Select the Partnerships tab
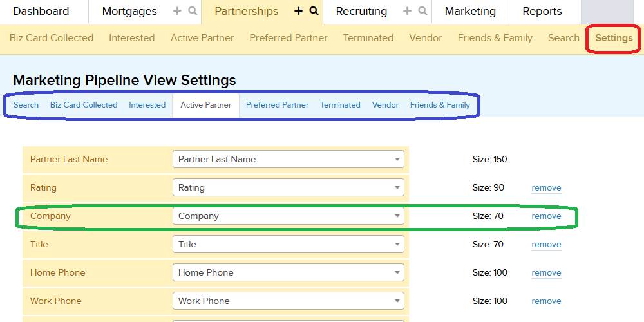The image size is (644, 322). point(247,12)
